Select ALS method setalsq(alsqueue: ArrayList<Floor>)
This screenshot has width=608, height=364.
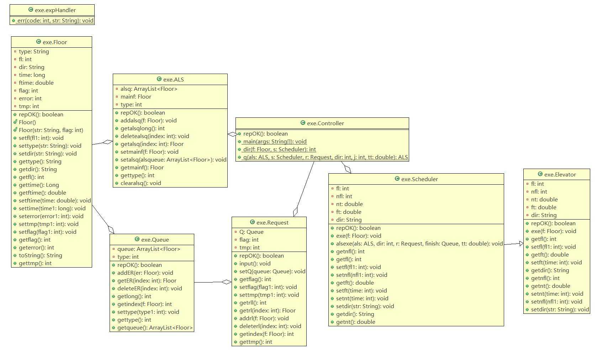(x=174, y=159)
